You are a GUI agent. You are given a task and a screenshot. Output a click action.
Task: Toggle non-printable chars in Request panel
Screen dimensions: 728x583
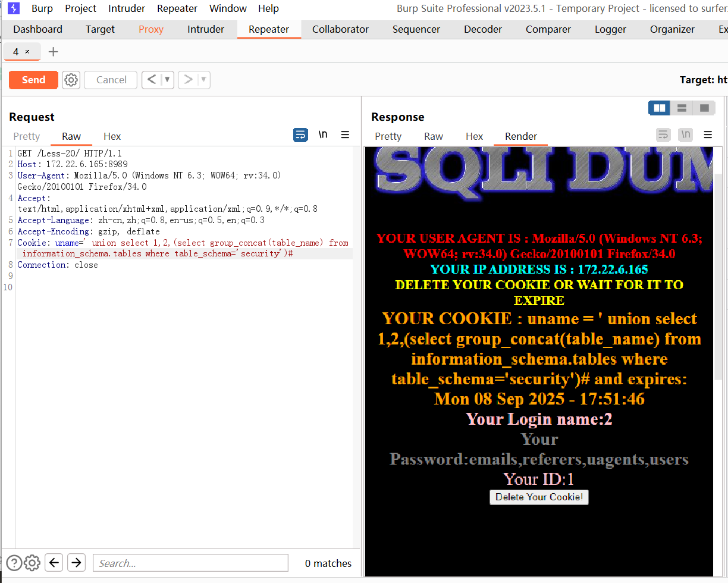pyautogui.click(x=323, y=135)
